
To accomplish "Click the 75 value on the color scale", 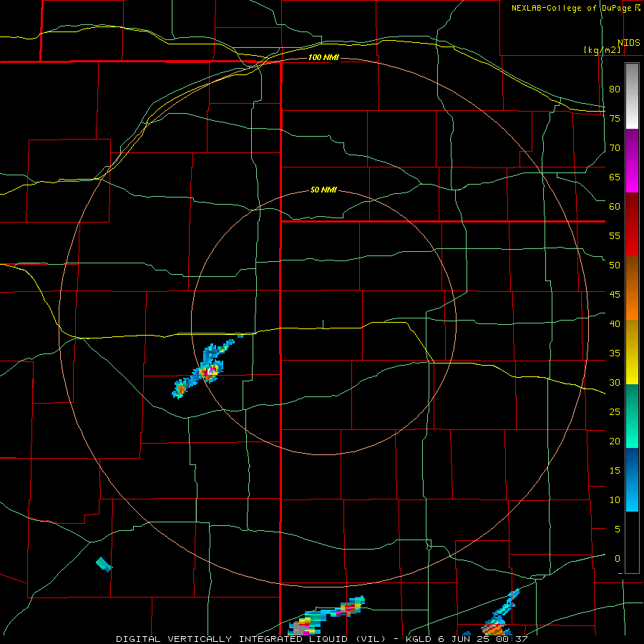I will tap(615, 119).
